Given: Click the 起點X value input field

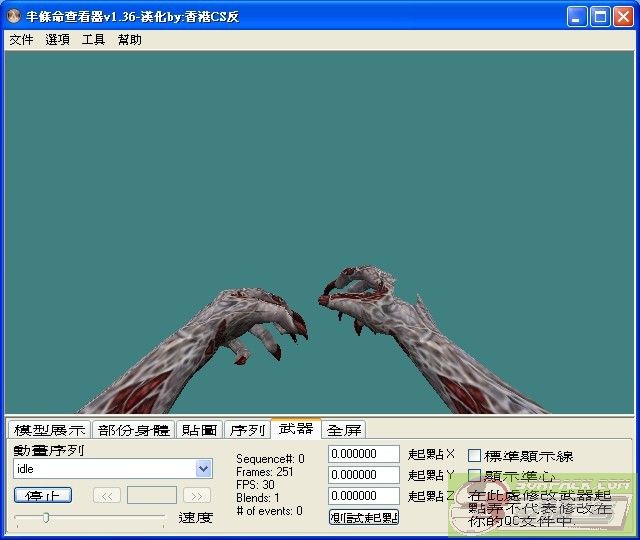Looking at the screenshot, I should point(363,454).
